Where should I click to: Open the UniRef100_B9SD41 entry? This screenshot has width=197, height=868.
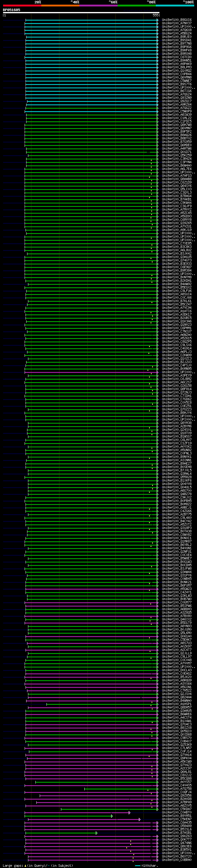pos(177,40)
